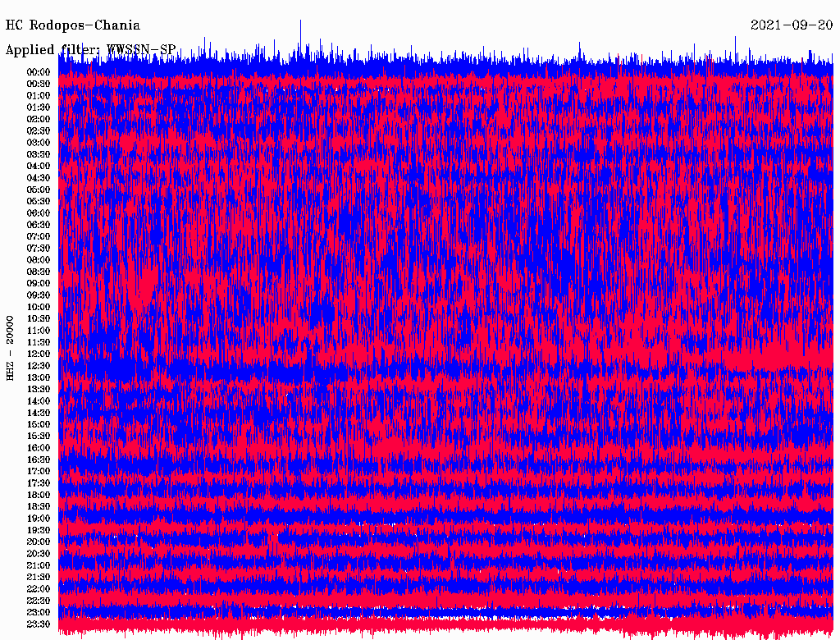Viewport: 840px width, 640px height.
Task: Click the 22:00 time marker
Action: [x=39, y=589]
